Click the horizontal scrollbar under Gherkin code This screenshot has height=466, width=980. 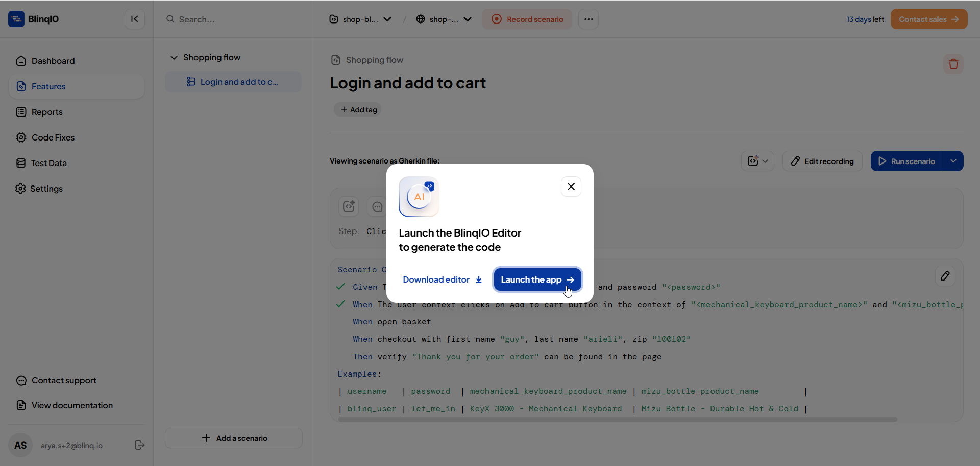coord(618,420)
